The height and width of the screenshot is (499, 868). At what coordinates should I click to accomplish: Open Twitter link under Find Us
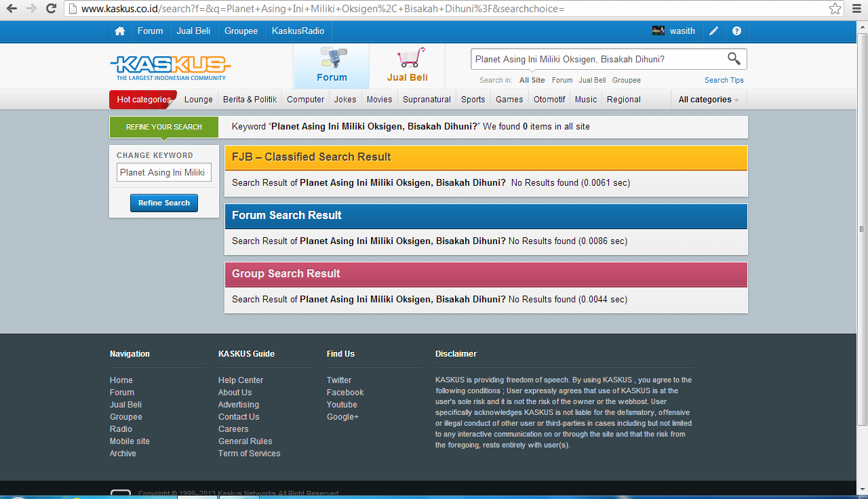(339, 380)
